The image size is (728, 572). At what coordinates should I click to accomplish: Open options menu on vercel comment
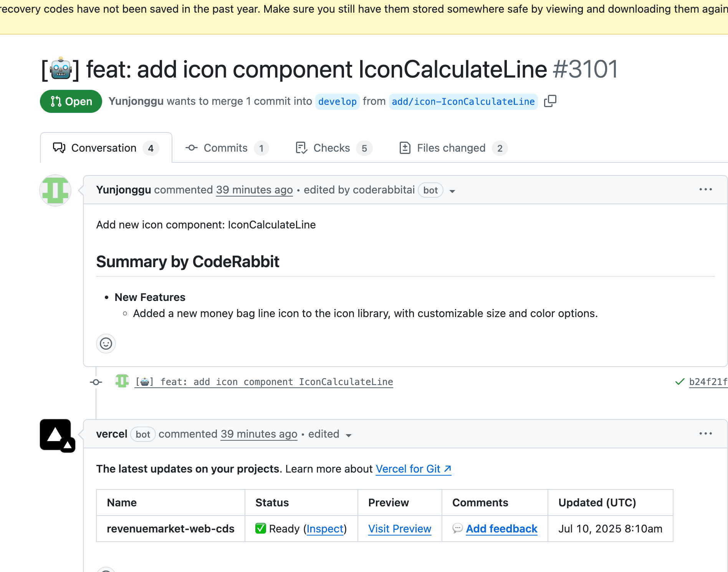coord(705,434)
